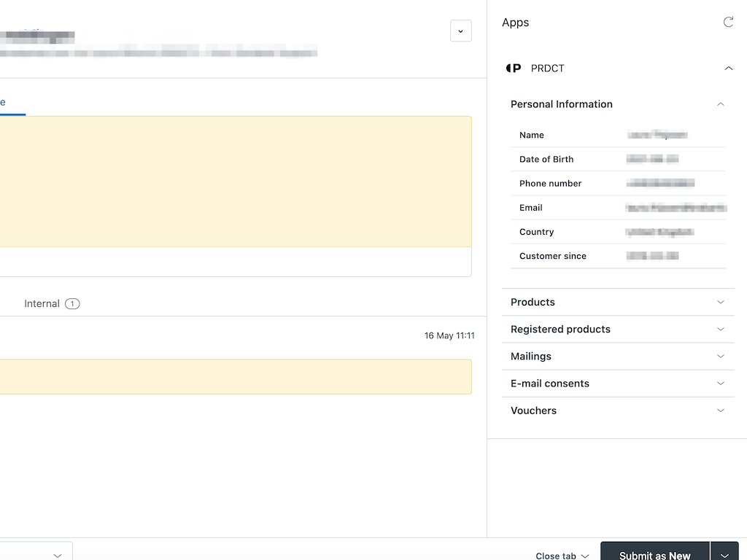Open the ticket header dropdown button
Image resolution: width=747 pixels, height=560 pixels.
coord(460,31)
